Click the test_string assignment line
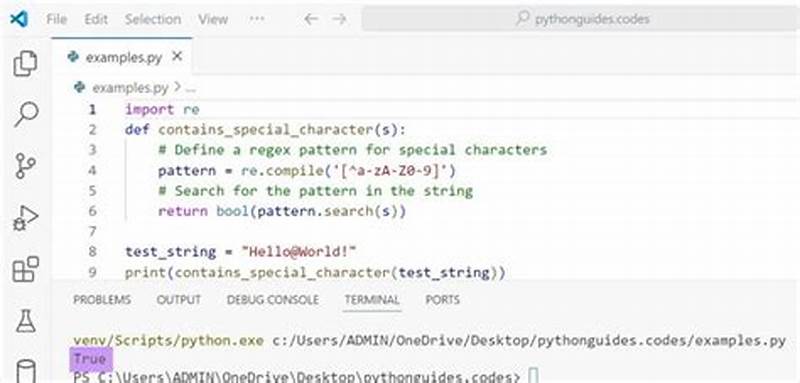This screenshot has width=800, height=383. click(x=241, y=252)
